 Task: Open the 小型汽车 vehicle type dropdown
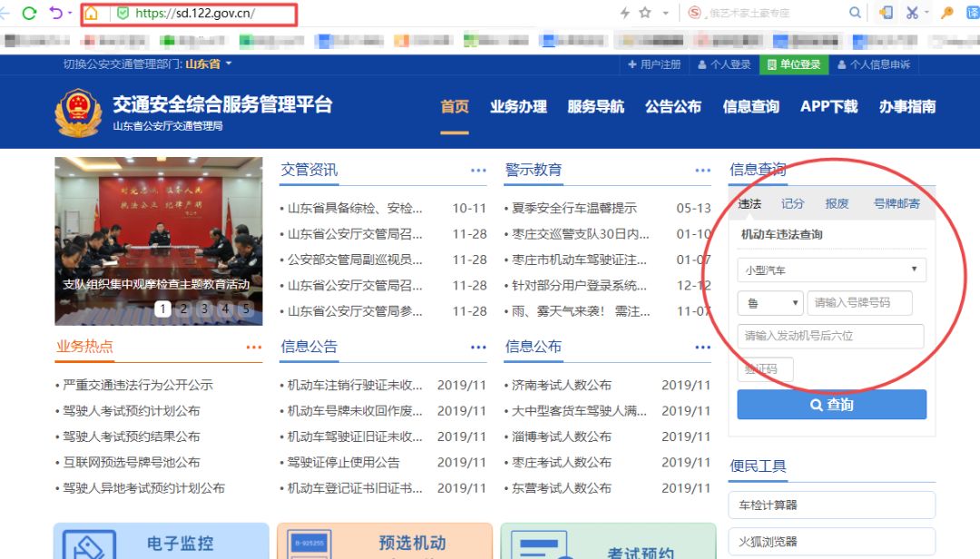click(830, 270)
